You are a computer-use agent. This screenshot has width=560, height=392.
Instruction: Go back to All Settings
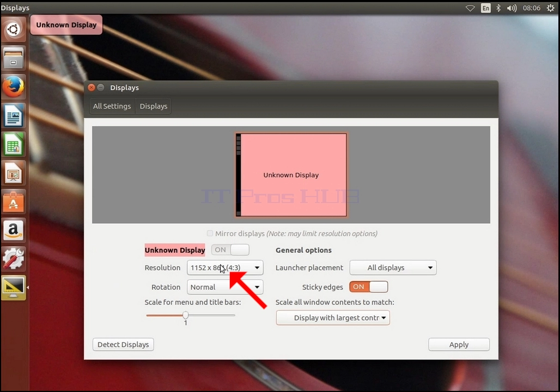click(112, 106)
